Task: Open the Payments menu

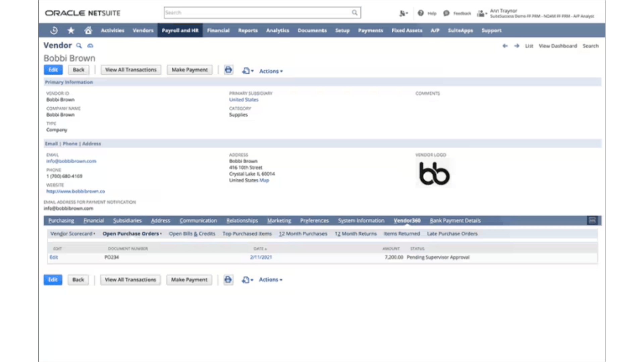Action: pos(370,31)
